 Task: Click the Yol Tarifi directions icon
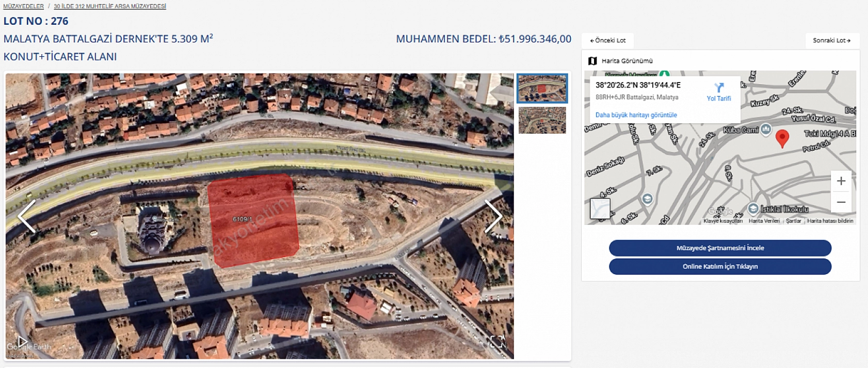pyautogui.click(x=719, y=88)
